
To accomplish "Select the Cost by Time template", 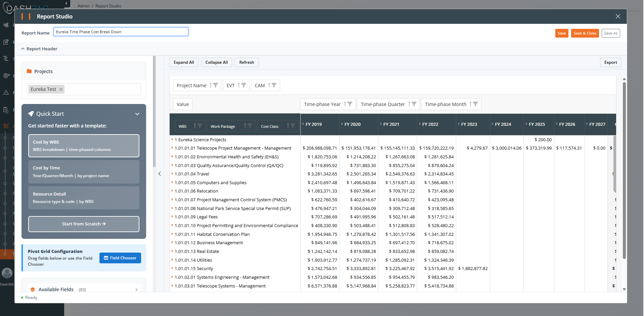I will (x=84, y=172).
